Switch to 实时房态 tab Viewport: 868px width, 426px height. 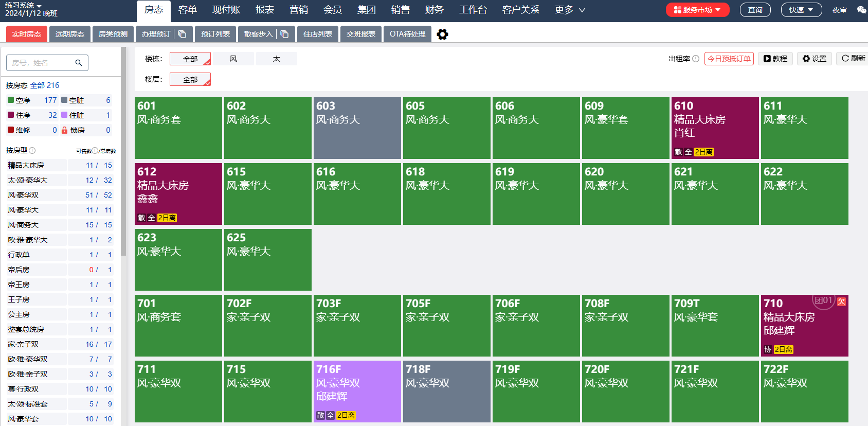[x=27, y=34]
